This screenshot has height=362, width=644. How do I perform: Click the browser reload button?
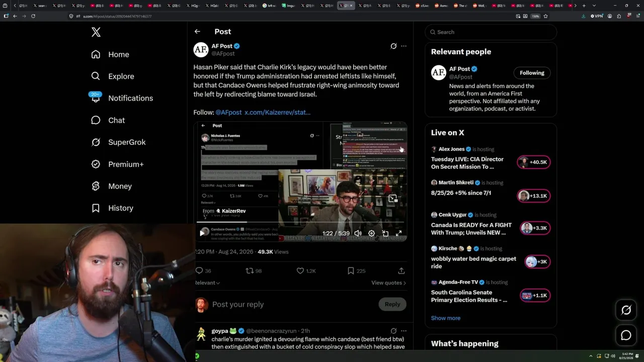click(x=33, y=16)
